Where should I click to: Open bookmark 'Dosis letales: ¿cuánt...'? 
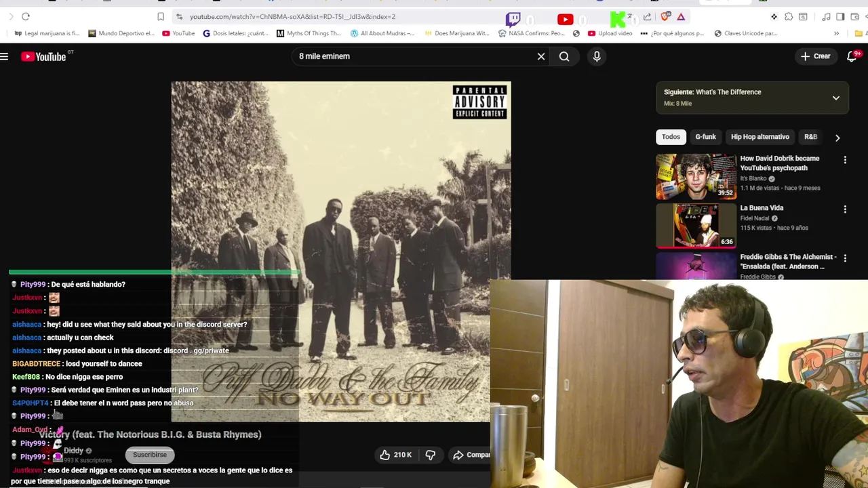pos(235,33)
